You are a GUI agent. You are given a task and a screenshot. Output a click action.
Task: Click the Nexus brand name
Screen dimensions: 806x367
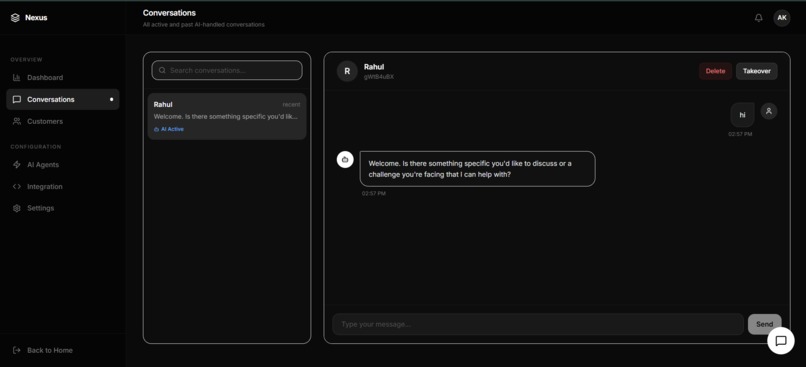[36, 17]
